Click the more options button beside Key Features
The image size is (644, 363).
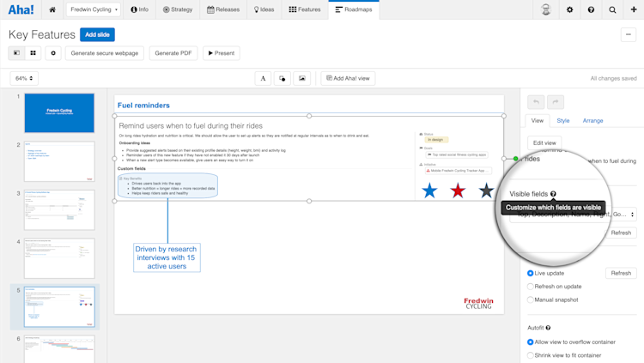629,34
